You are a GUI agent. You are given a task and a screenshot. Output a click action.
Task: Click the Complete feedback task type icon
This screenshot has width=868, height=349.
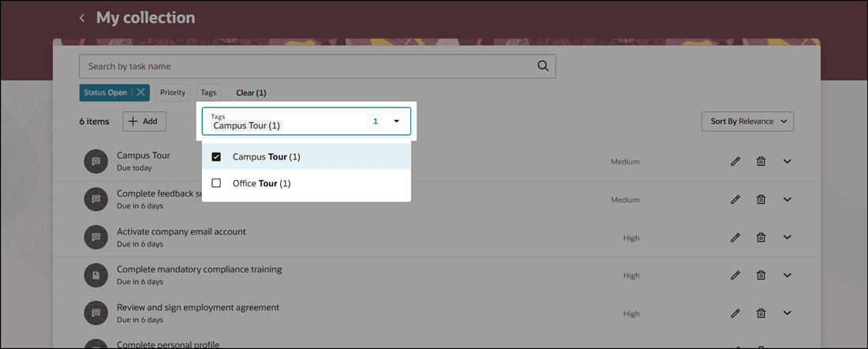[95, 199]
